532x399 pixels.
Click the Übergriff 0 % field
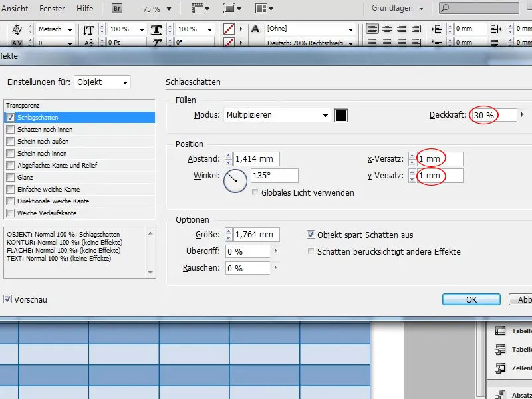tap(247, 251)
